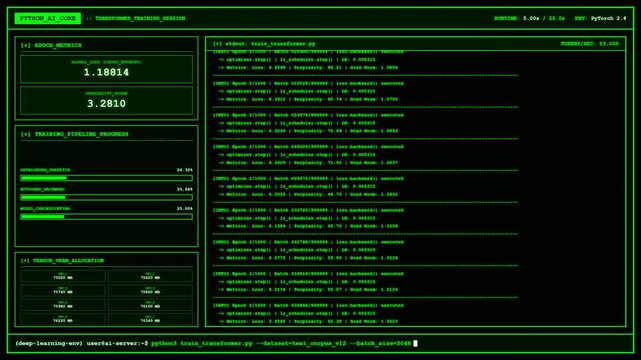Select the 75620 MB GPU cell
Image resolution: width=641 pixels, height=360 pixels.
pos(150,276)
